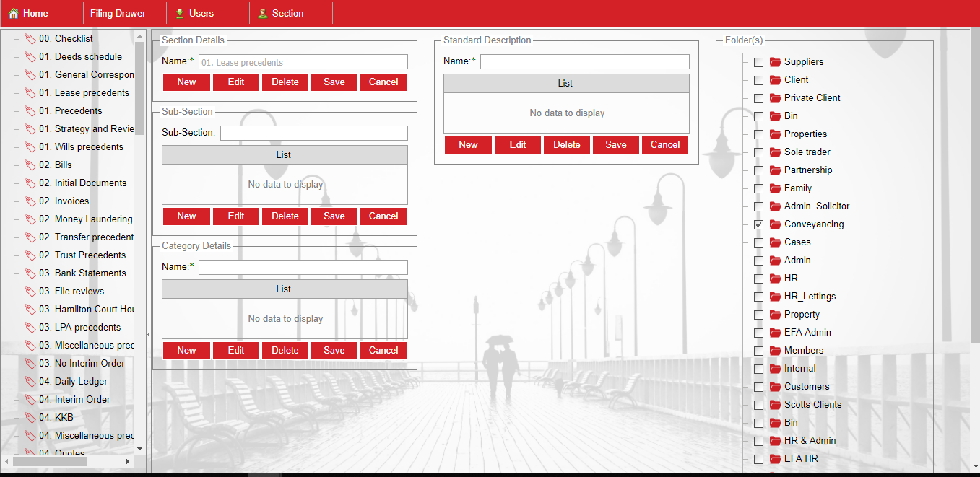
Task: Select 01. Strategy and Review row
Action: tap(87, 129)
